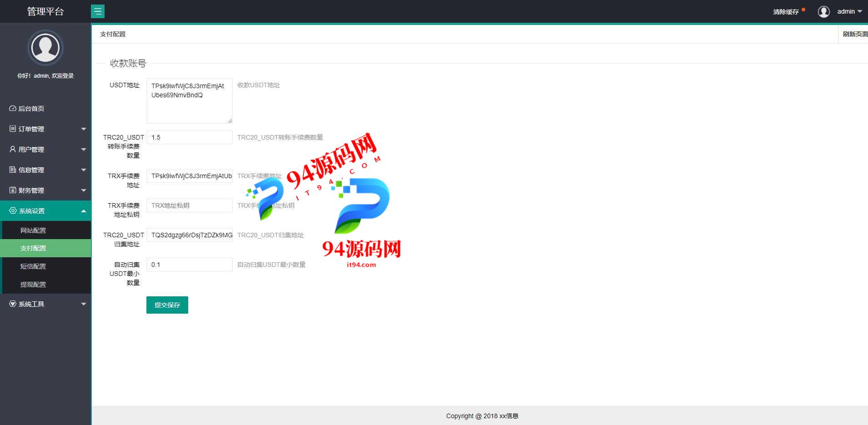Screen dimensions: 868x425
Task: Click 系统工具 menu label
Action: pos(31,304)
